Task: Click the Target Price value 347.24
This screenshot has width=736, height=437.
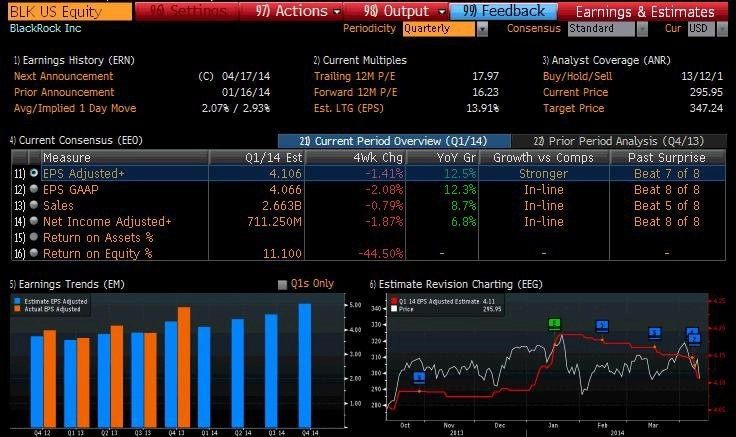Action: (706, 108)
